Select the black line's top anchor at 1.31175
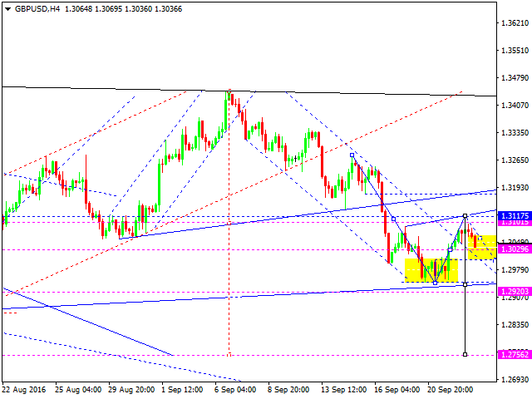Screen dimensions: 532x399 [465, 216]
